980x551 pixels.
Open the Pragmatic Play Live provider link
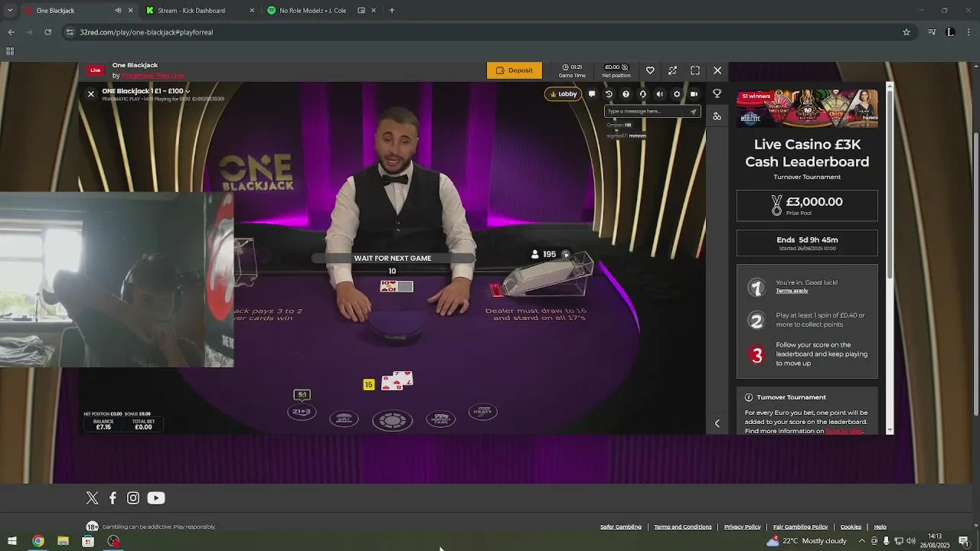tap(153, 76)
